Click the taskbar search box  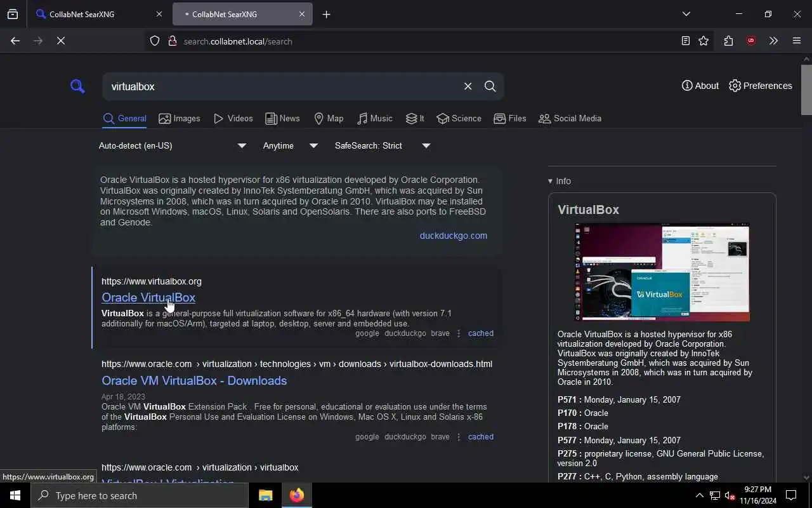pyautogui.click(x=140, y=495)
